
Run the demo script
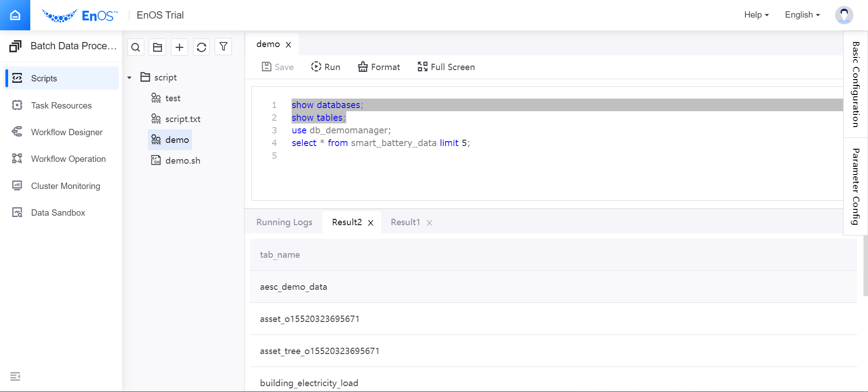pyautogui.click(x=325, y=67)
